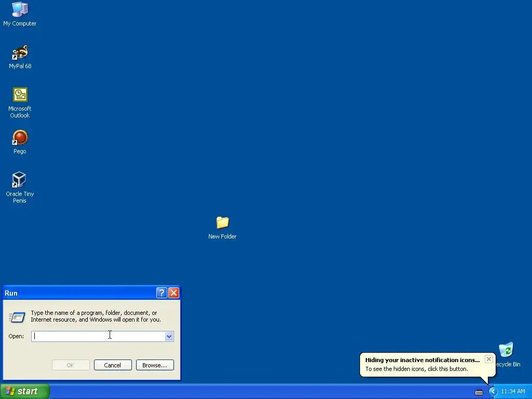Viewport: 532px width, 399px height.
Task: Click Cancel in the Run dialog
Action: (113, 365)
